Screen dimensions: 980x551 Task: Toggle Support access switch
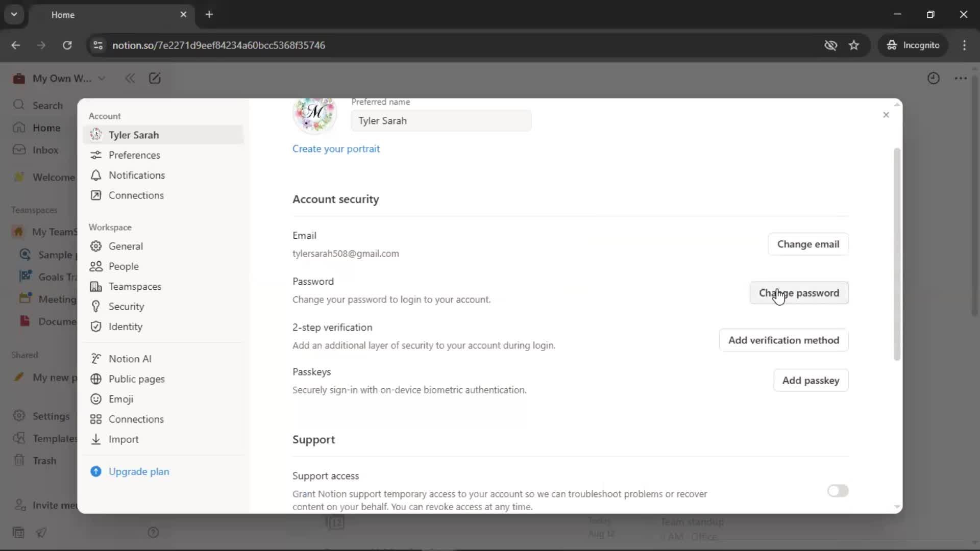pos(838,491)
